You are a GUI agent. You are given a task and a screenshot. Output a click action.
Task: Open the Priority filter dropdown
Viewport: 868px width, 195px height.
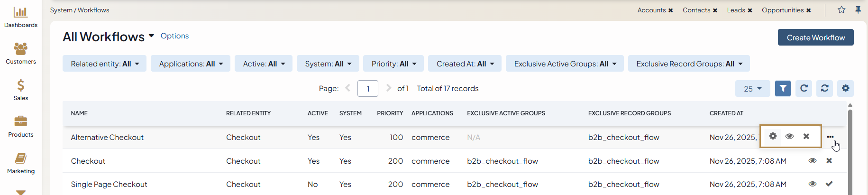[393, 64]
